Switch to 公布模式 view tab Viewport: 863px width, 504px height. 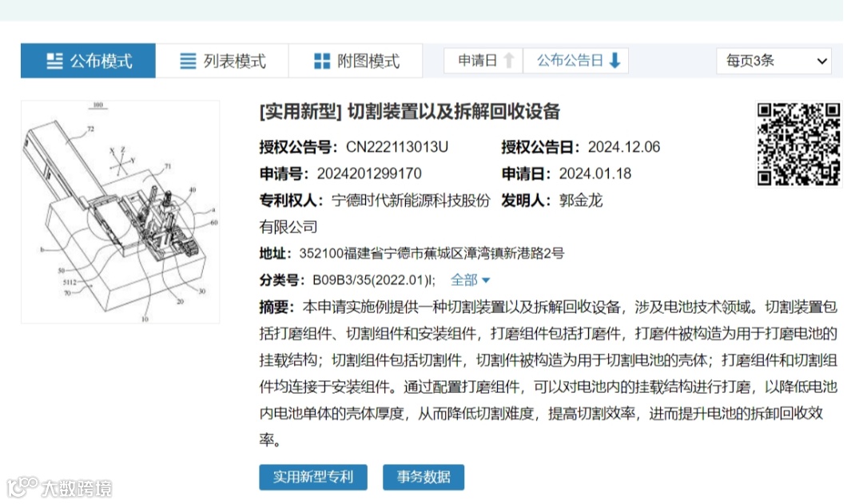coord(88,61)
